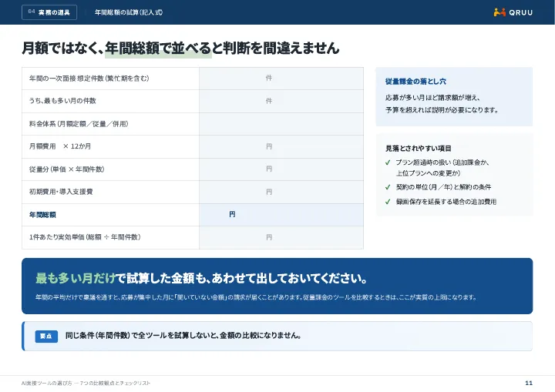Viewport: 555px width, 392px height.
Task: Click the heading 従量課金の落とし穴
Action: 415,82
